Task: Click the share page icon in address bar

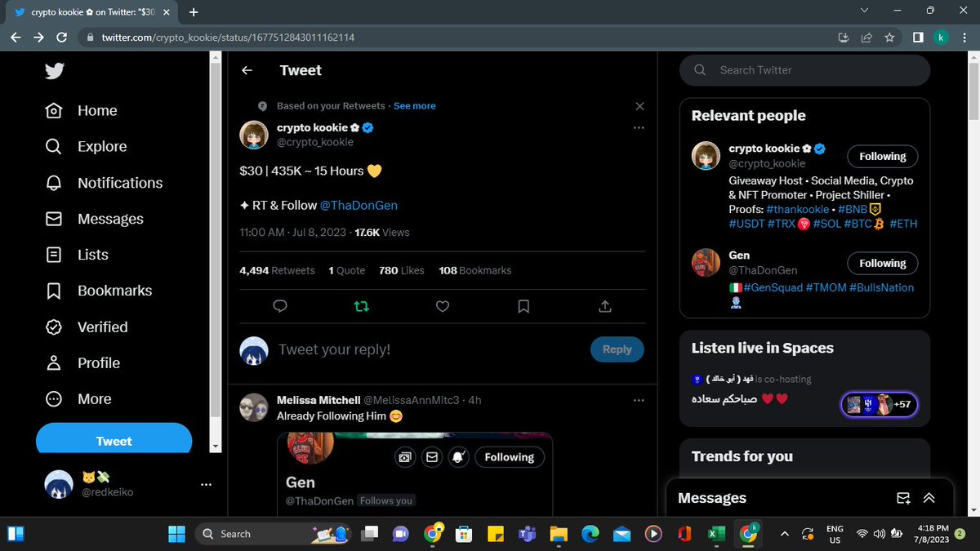Action: click(x=866, y=38)
